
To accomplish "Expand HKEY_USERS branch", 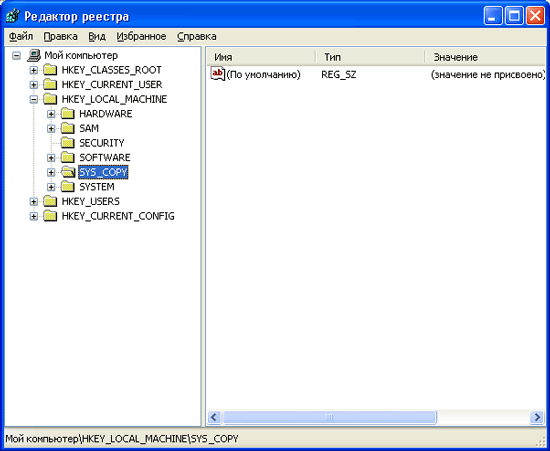I will [x=34, y=202].
